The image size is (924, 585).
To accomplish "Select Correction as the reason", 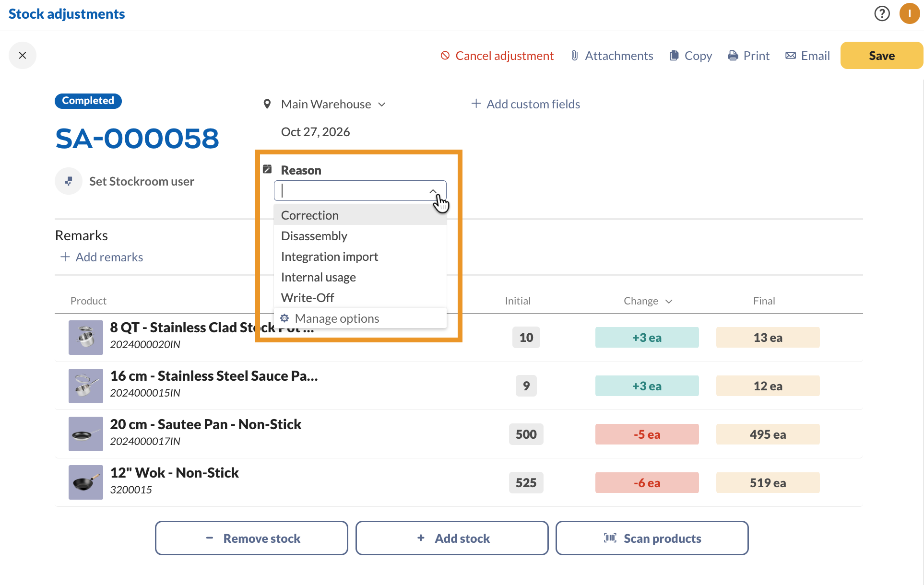I will click(x=360, y=215).
